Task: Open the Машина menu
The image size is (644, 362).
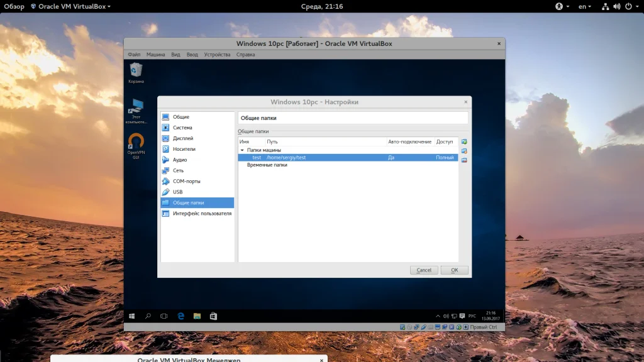Action: pyautogui.click(x=155, y=55)
